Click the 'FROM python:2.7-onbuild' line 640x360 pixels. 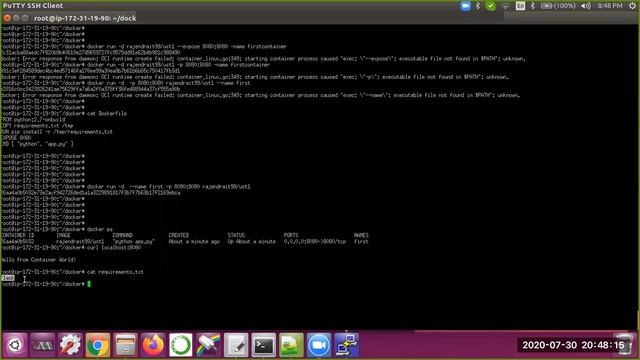pyautogui.click(x=33, y=120)
